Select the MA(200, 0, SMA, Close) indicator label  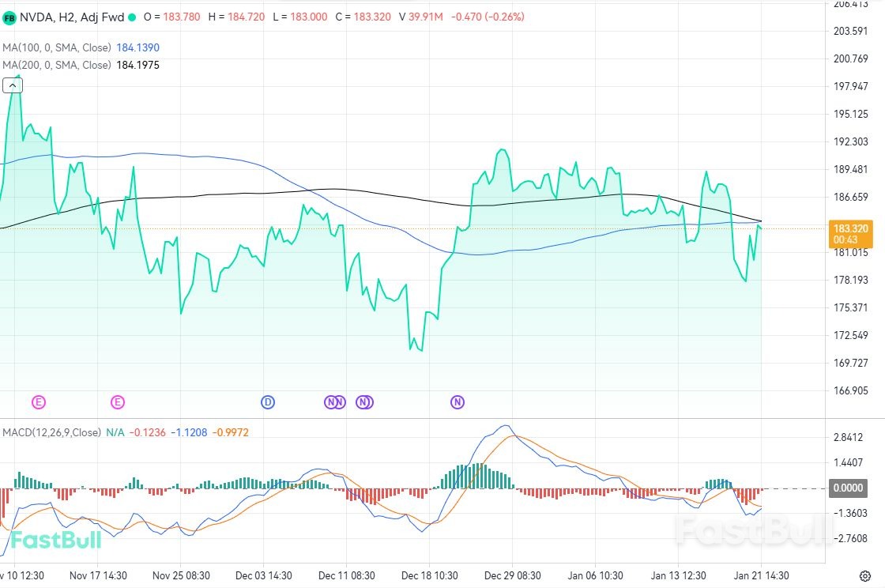pos(57,65)
